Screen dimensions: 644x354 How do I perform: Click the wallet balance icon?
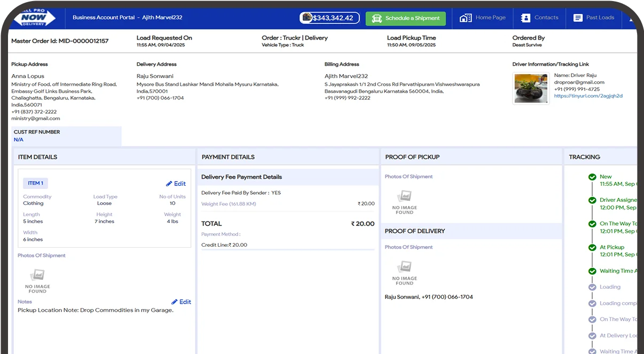click(x=307, y=18)
